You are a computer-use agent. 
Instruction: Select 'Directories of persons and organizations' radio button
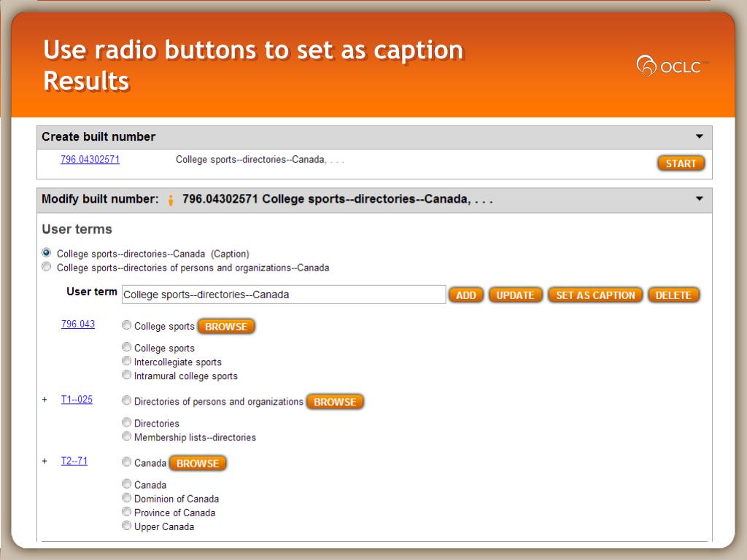pyautogui.click(x=126, y=400)
